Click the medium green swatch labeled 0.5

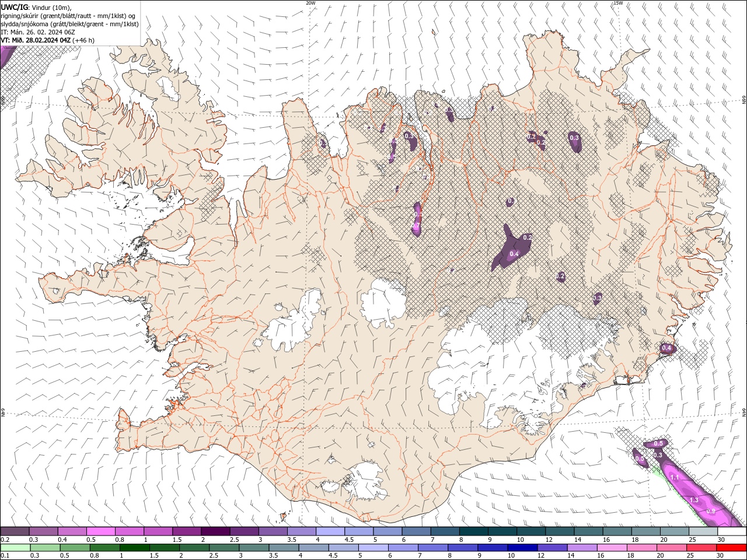(x=75, y=548)
